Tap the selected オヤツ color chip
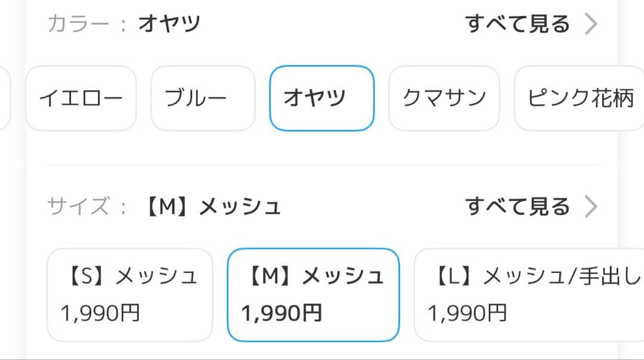Viewport: 644px width, 360px height. pos(322,98)
